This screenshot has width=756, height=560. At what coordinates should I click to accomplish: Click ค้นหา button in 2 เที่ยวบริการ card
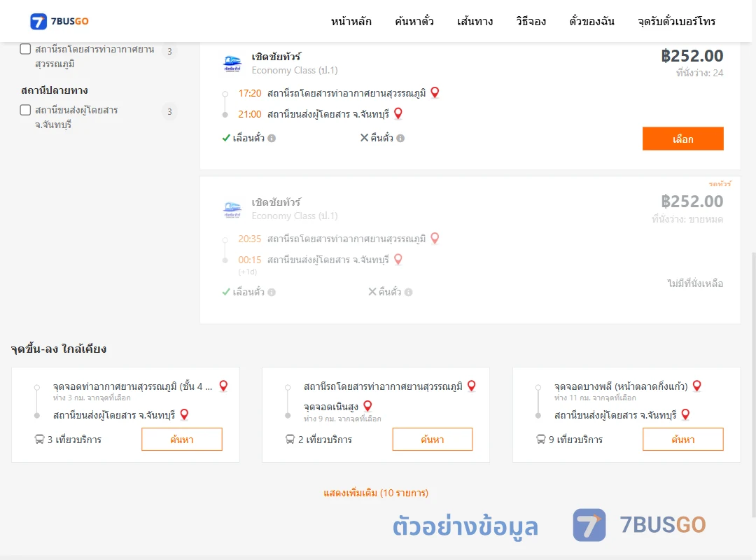click(x=433, y=440)
